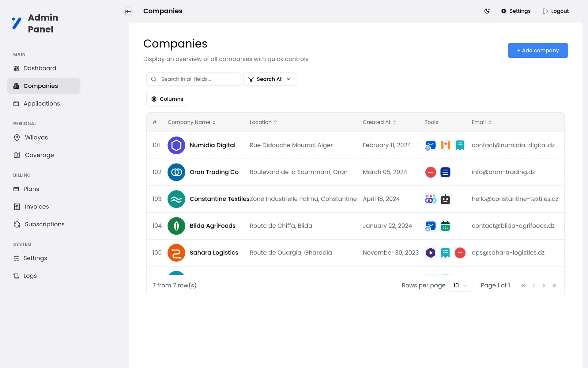
Task: Go to last page button
Action: 554,286
